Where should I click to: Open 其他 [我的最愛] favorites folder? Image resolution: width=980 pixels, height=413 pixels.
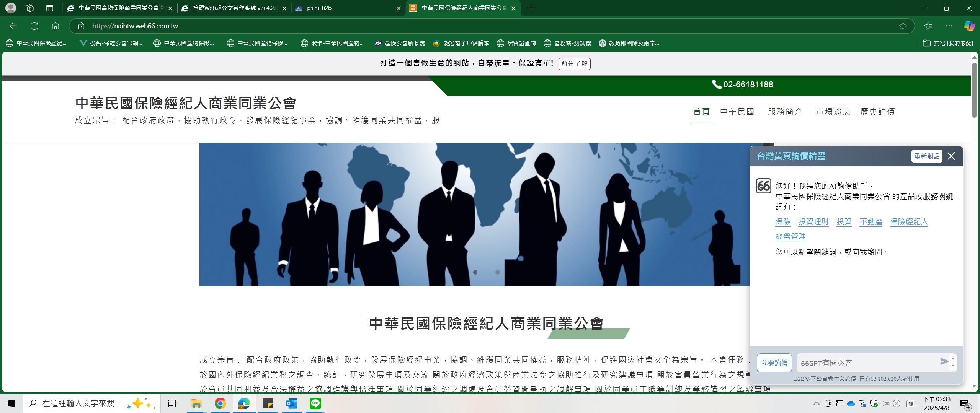948,43
